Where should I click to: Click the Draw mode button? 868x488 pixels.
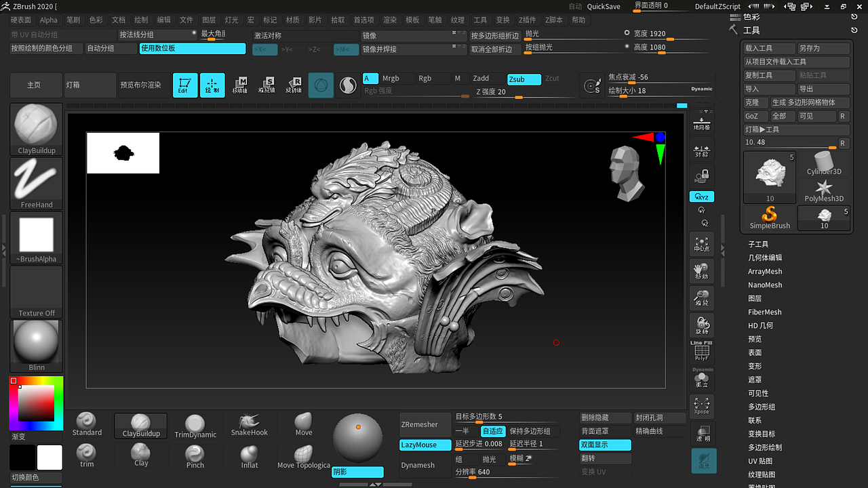coord(212,85)
